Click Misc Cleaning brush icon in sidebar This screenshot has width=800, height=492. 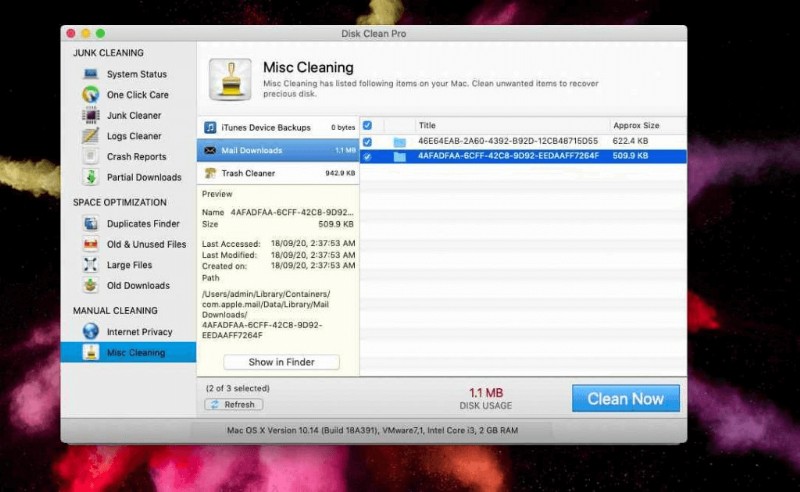[x=91, y=352]
